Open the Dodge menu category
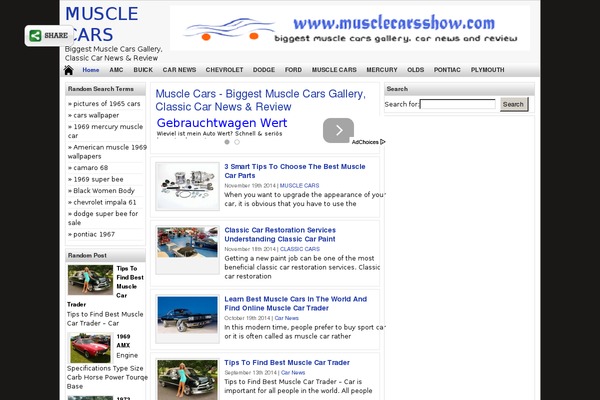 pos(264,70)
